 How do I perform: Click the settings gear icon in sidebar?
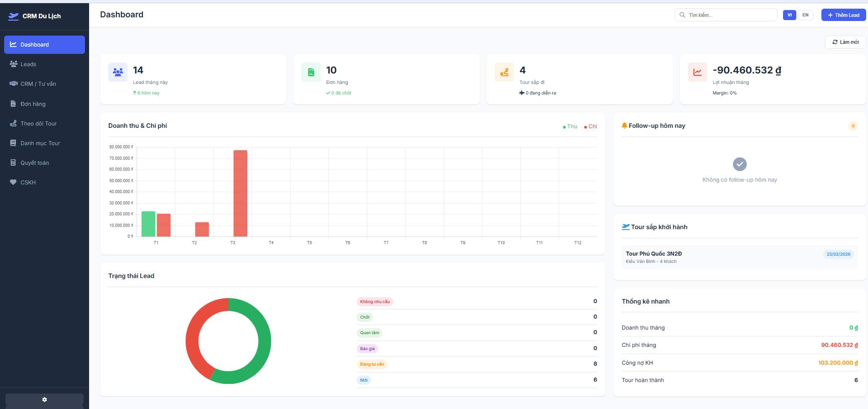(x=44, y=399)
